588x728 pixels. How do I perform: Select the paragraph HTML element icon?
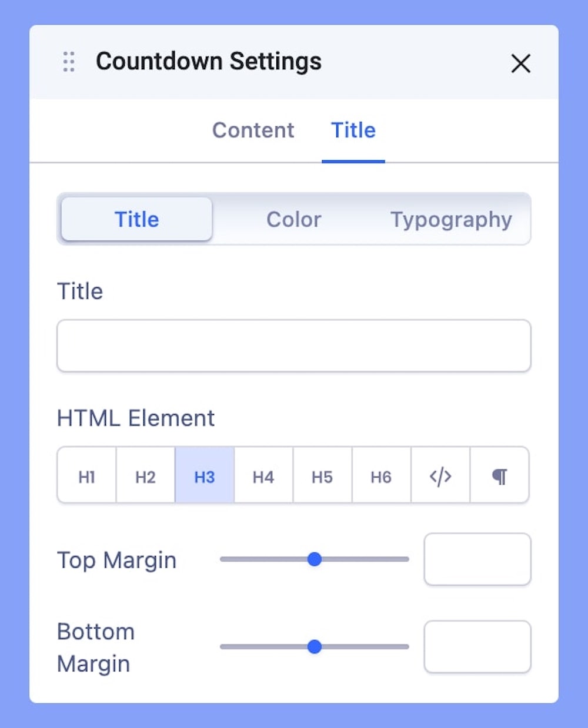[499, 476]
